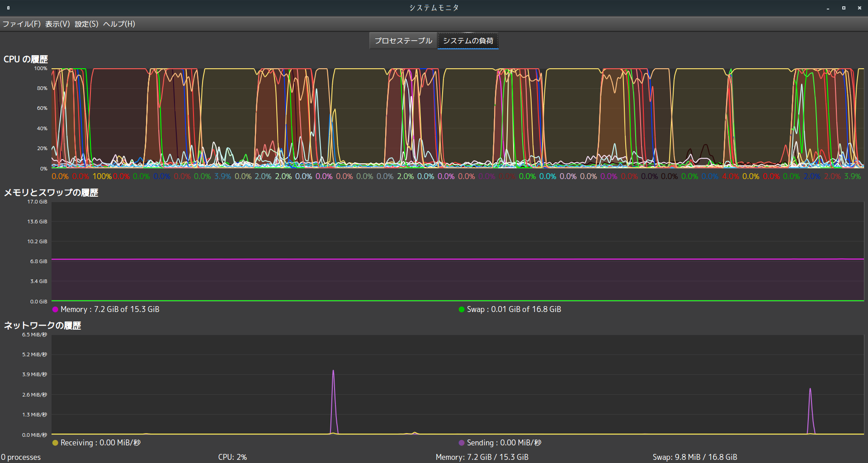Maximize the システムモニタ window
Screen dimensions: 868x463
(x=844, y=8)
